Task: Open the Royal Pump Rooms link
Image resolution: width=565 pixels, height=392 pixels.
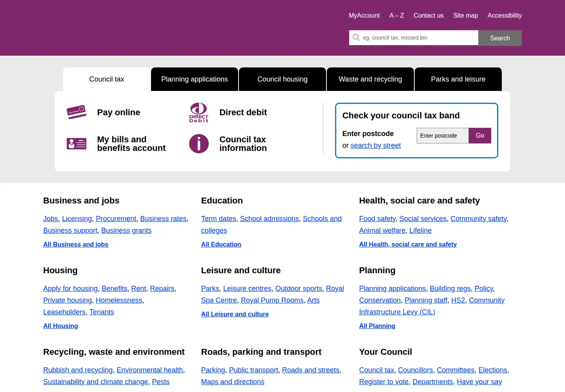Action: (x=272, y=300)
